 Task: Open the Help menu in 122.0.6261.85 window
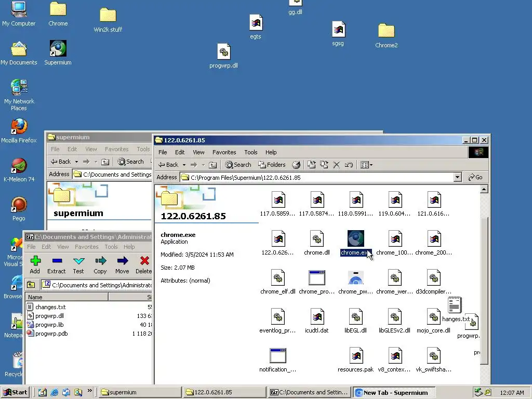click(271, 152)
